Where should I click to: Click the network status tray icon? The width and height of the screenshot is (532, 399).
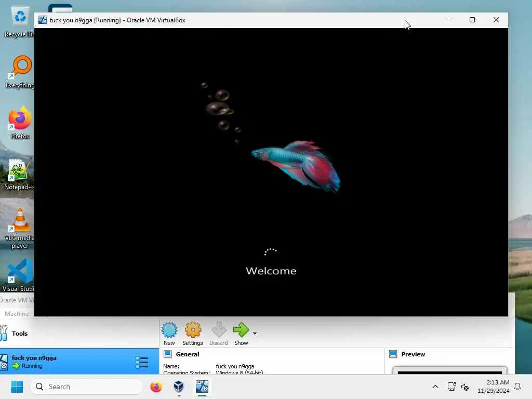click(x=451, y=387)
